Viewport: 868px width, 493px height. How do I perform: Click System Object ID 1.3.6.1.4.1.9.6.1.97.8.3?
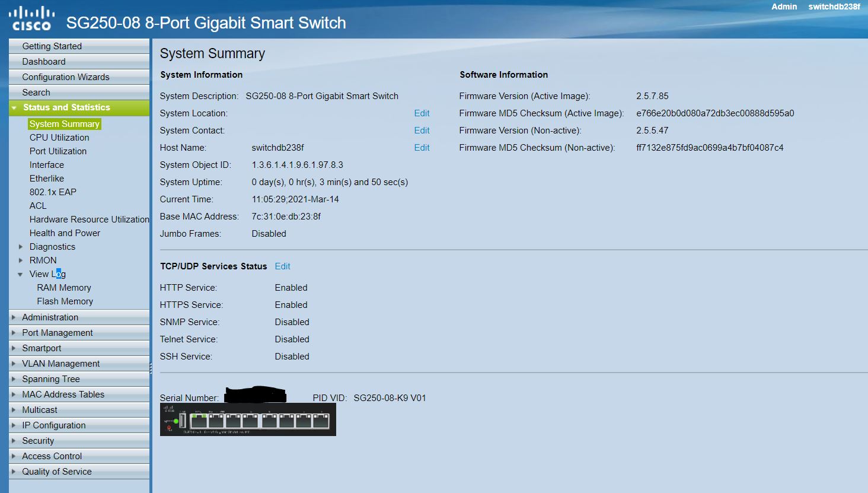pyautogui.click(x=298, y=165)
